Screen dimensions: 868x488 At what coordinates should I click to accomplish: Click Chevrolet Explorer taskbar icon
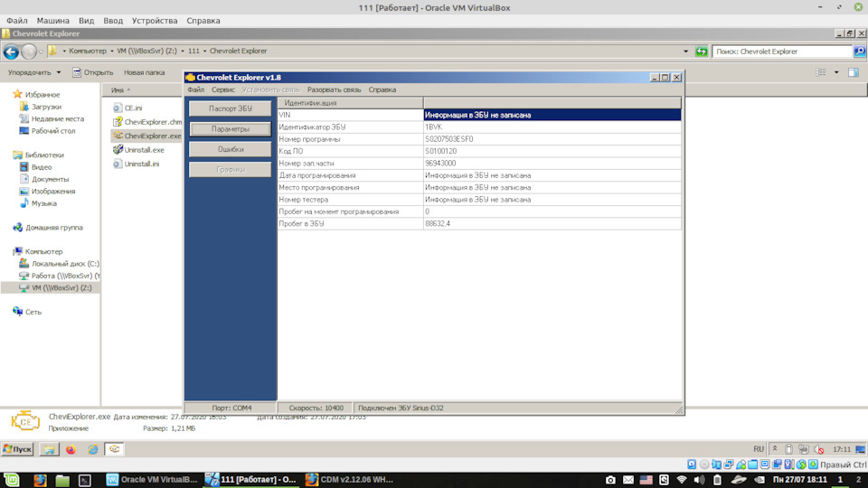(x=115, y=449)
